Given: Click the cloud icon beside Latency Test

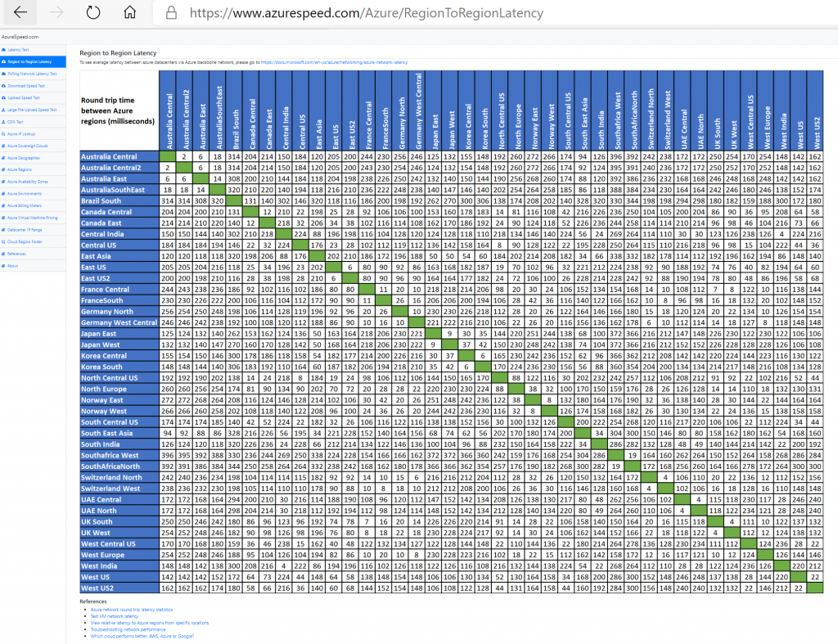Looking at the screenshot, I should [x=4, y=50].
